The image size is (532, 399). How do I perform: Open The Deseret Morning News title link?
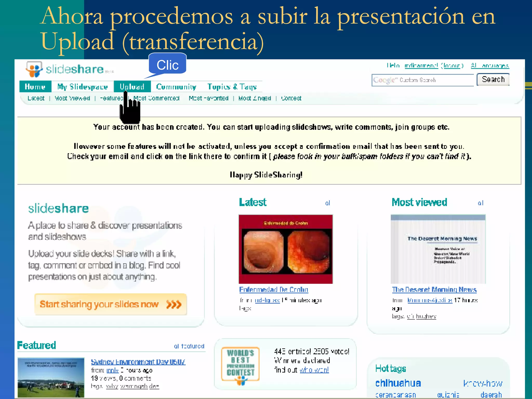[434, 289]
